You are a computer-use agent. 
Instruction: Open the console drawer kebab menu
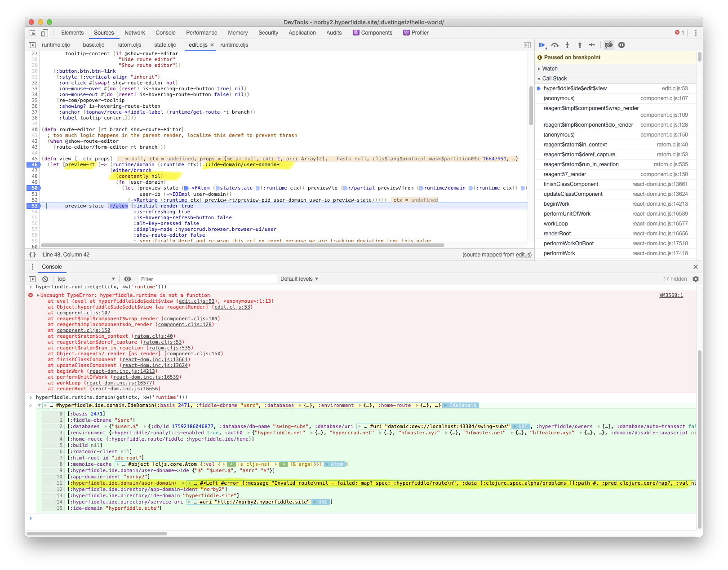pos(32,267)
